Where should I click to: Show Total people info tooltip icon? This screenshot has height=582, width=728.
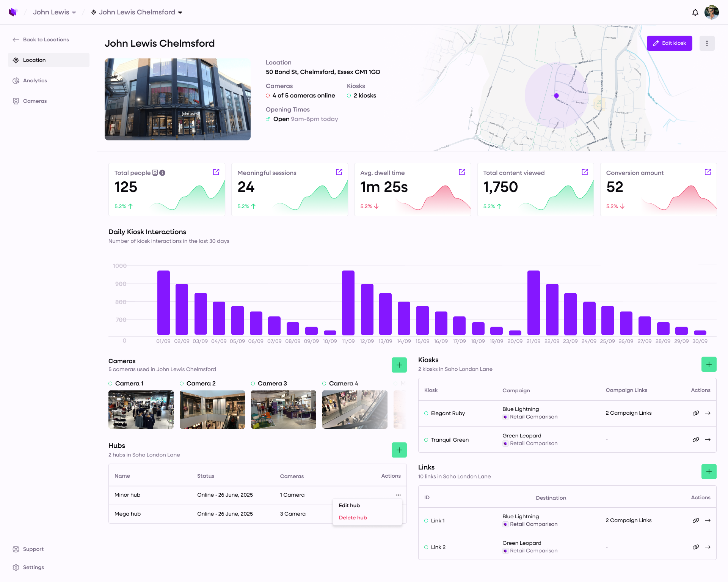click(x=162, y=173)
